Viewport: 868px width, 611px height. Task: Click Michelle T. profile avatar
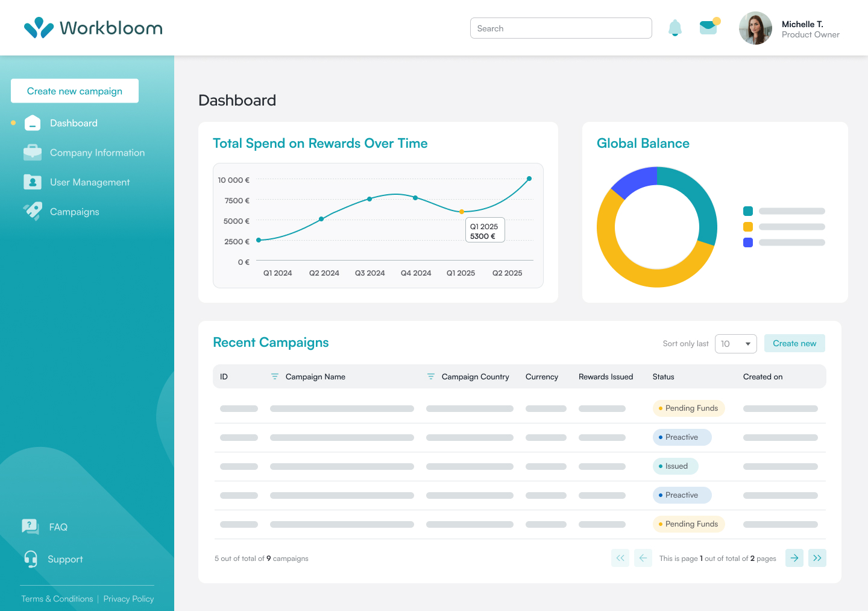pyautogui.click(x=755, y=28)
